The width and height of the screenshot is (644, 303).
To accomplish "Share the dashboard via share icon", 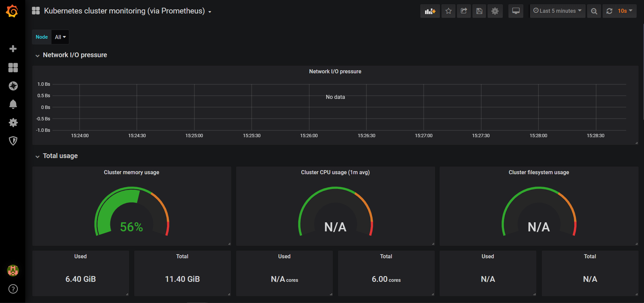I will pyautogui.click(x=464, y=11).
